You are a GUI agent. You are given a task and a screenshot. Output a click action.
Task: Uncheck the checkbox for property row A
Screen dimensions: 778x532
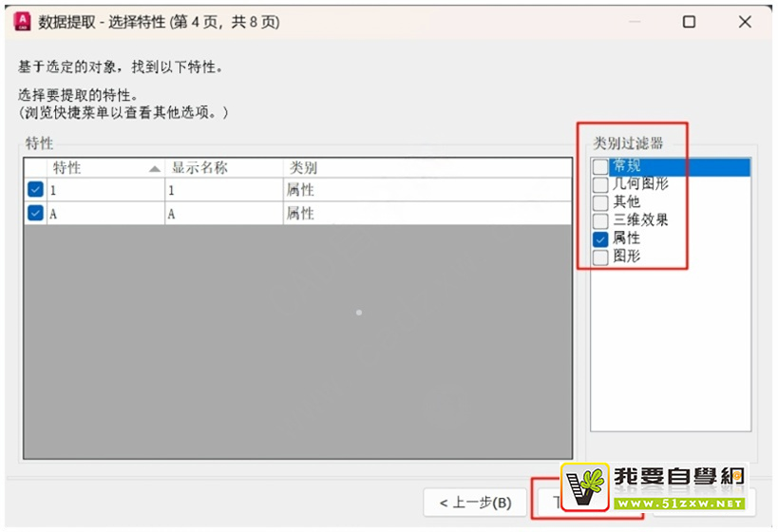(35, 214)
